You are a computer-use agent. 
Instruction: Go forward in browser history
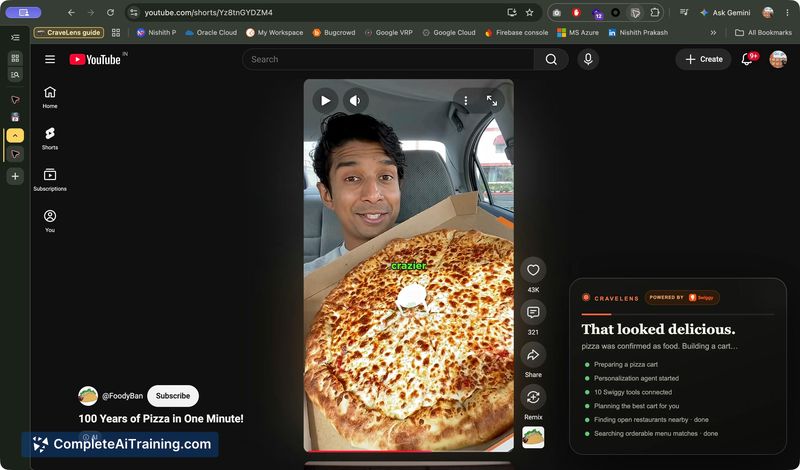(x=91, y=12)
